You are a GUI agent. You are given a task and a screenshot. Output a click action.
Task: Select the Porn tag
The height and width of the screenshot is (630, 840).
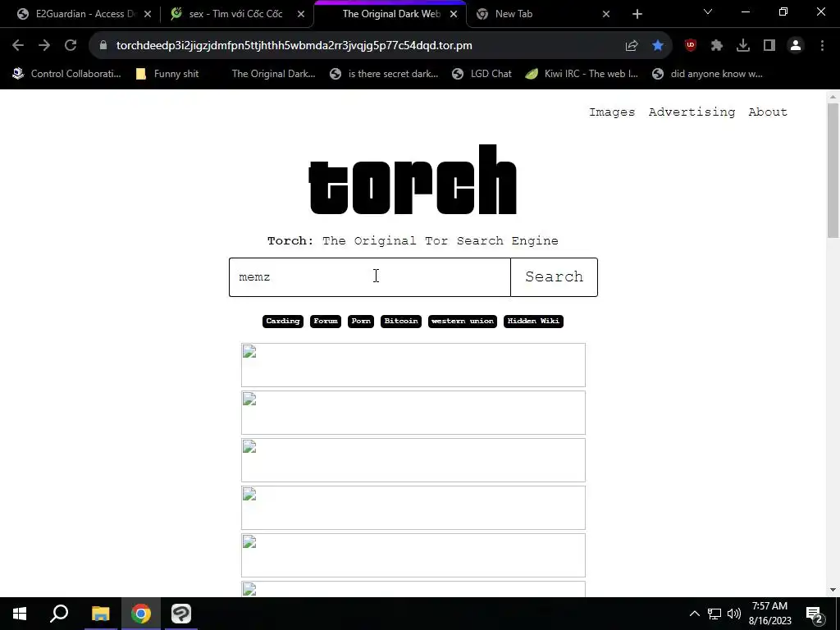tap(361, 322)
